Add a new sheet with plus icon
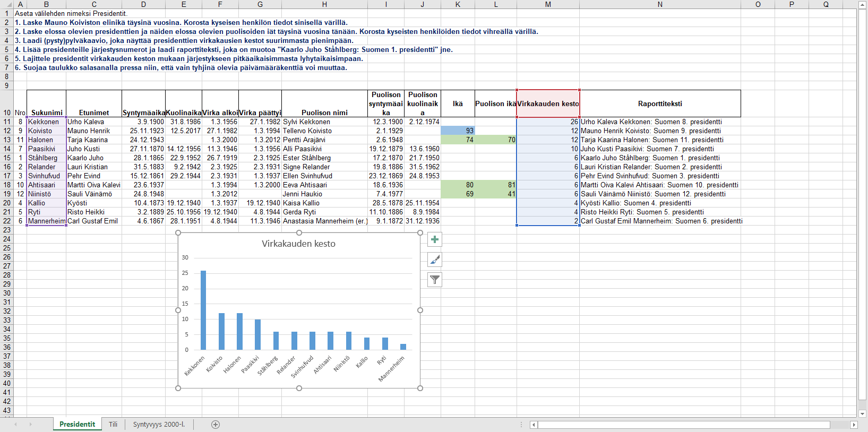The height and width of the screenshot is (432, 868). [216, 425]
